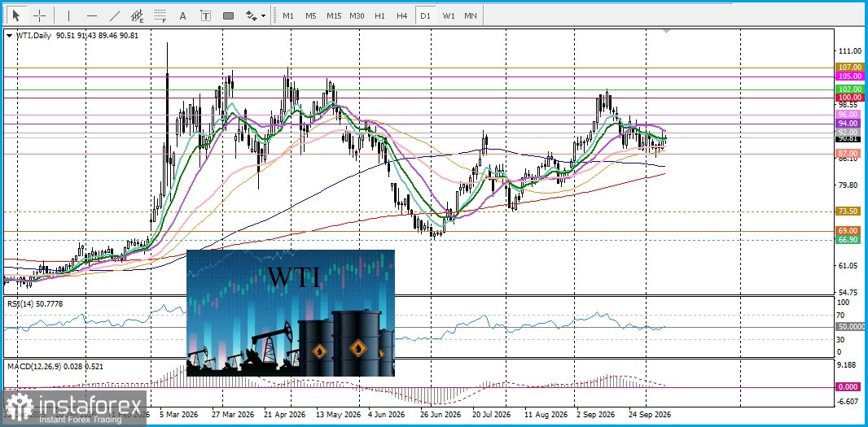The width and height of the screenshot is (868, 427).
Task: Select the 107.00 price level label
Action: (x=850, y=67)
